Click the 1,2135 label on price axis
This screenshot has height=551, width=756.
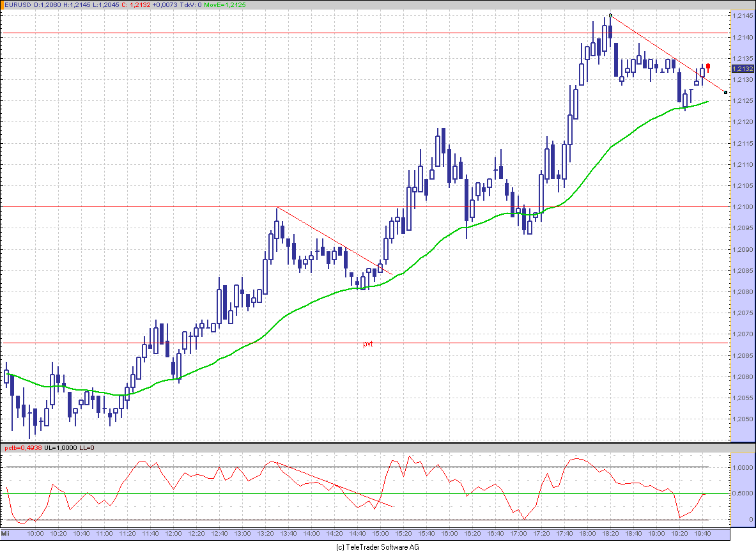pos(743,59)
